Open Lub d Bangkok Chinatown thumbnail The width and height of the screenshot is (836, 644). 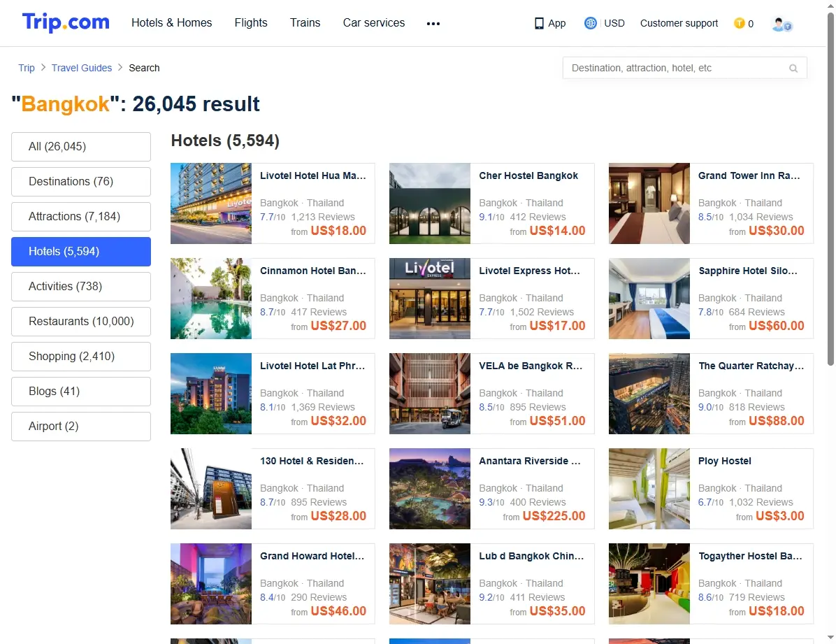tap(430, 584)
